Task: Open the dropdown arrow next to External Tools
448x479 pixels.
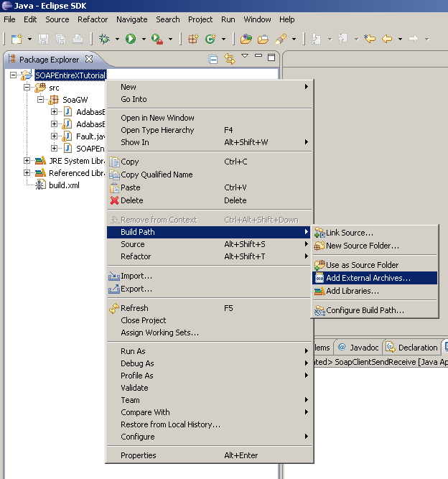Action: pos(170,39)
